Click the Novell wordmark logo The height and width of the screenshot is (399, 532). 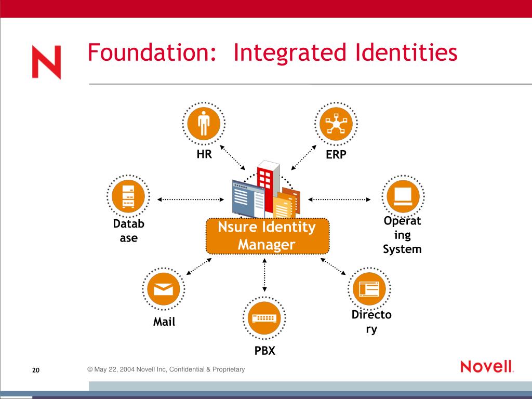pos(487,366)
